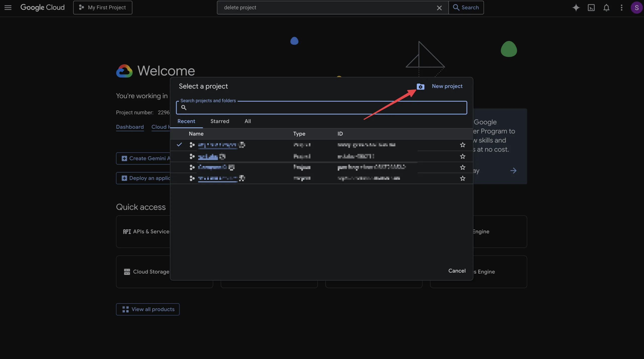Click the Name column header

point(196,134)
